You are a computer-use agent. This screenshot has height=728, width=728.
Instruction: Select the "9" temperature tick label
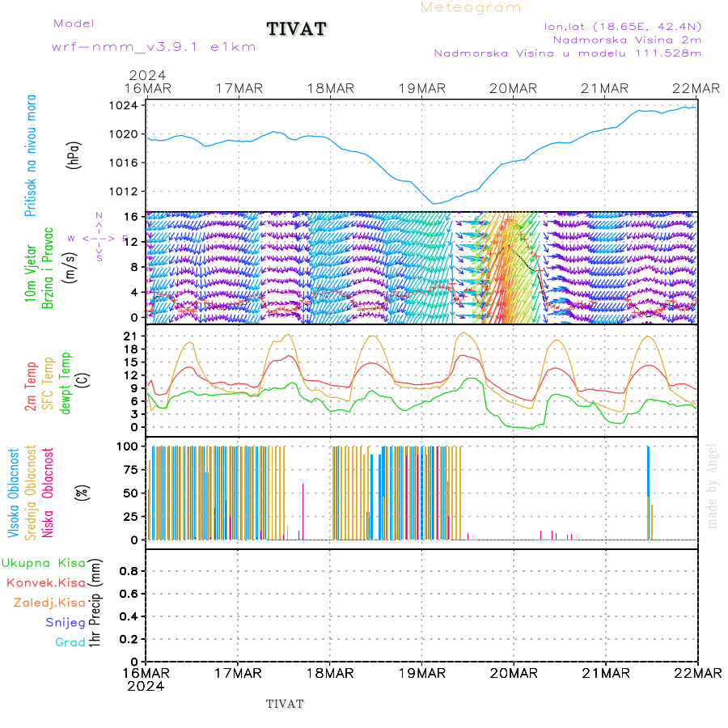tap(134, 388)
